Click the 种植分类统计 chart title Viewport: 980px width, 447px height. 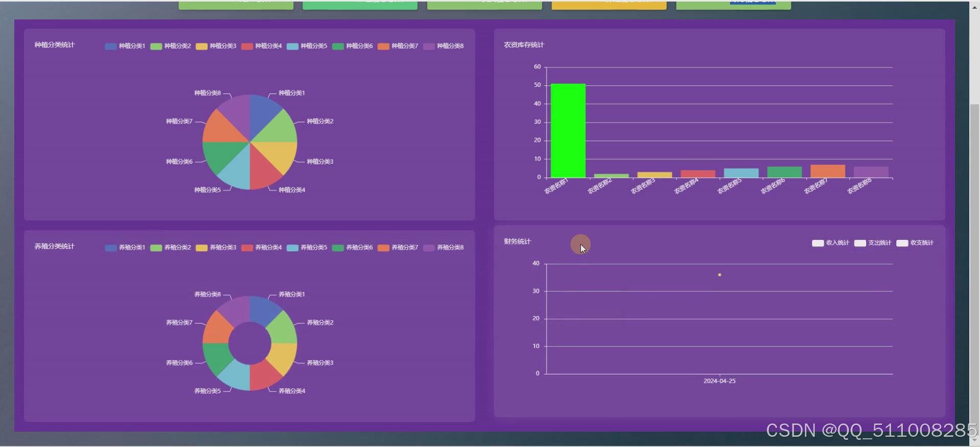point(55,45)
